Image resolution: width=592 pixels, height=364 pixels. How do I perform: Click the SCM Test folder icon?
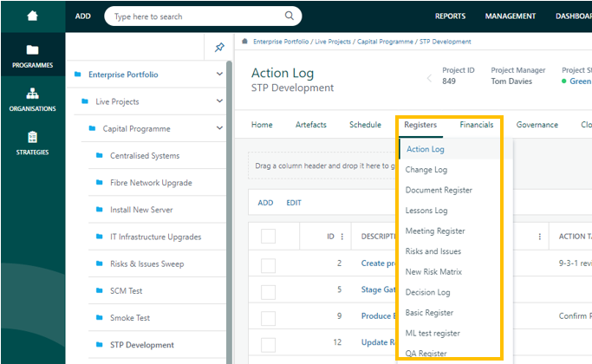coord(100,290)
